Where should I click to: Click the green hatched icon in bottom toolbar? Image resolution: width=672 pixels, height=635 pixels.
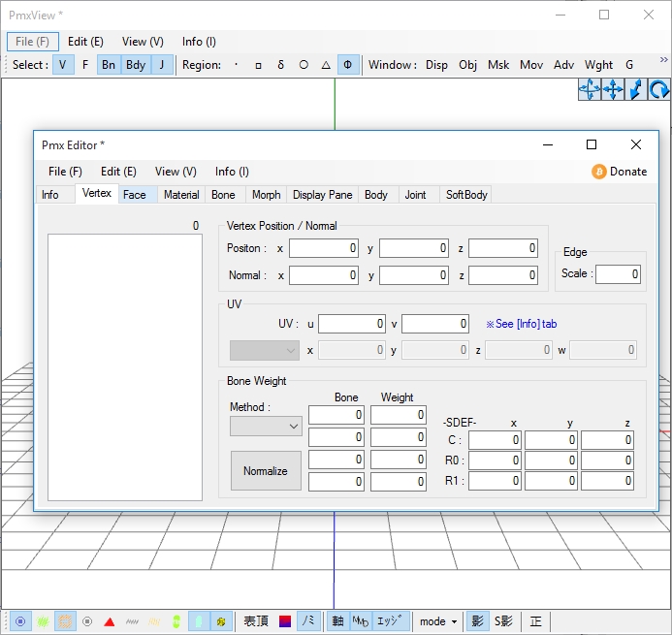(x=43, y=621)
